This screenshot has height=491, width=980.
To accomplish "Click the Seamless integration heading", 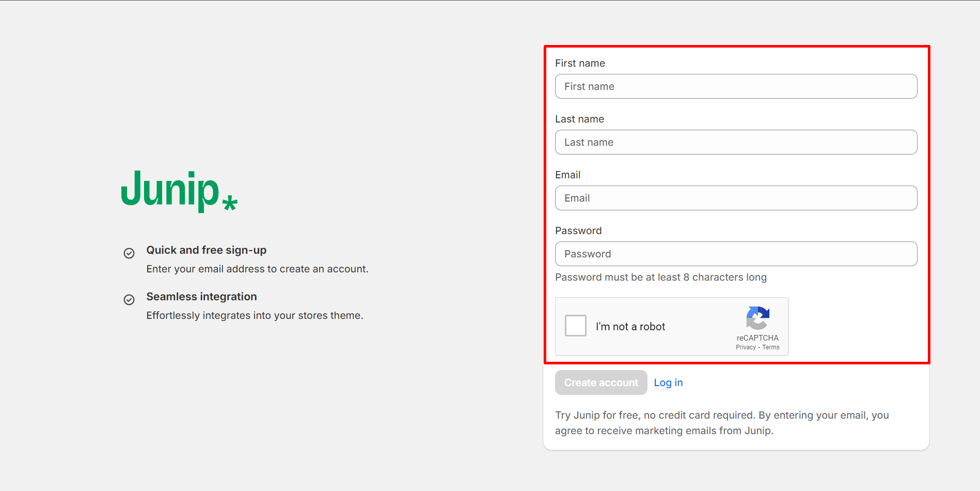I will coord(201,296).
